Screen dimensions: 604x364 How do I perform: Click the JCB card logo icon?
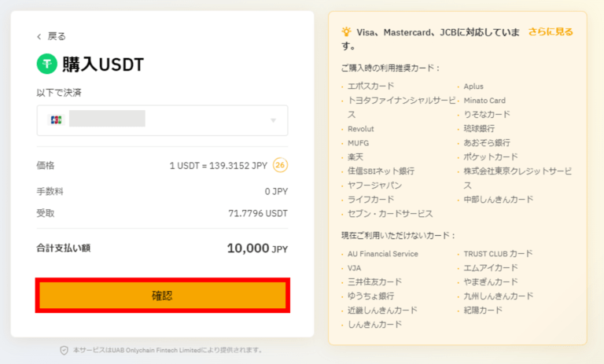[x=57, y=120]
